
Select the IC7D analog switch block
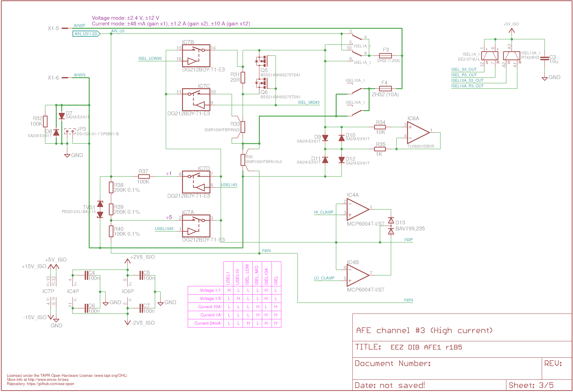tap(196, 182)
